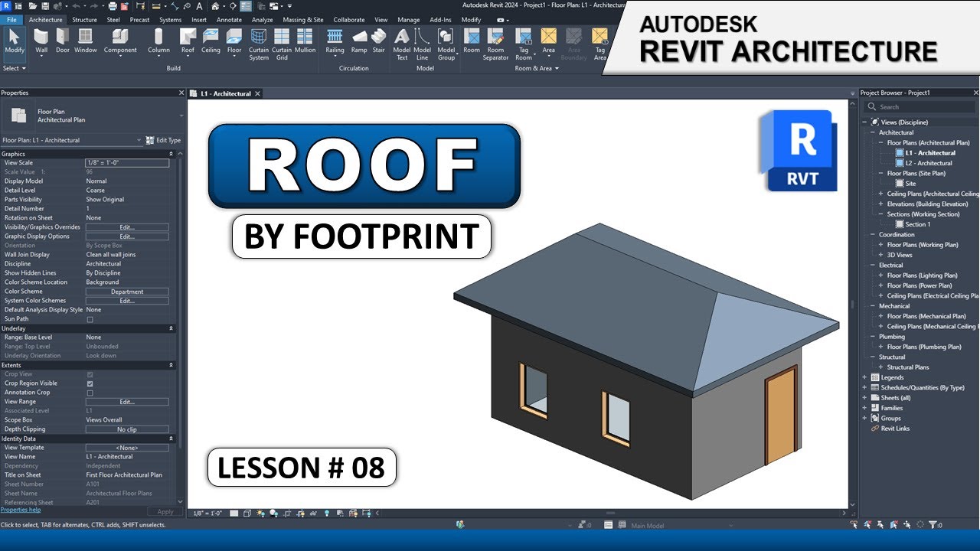Image resolution: width=980 pixels, height=551 pixels.
Task: Select the Model Group tool
Action: pos(446,44)
